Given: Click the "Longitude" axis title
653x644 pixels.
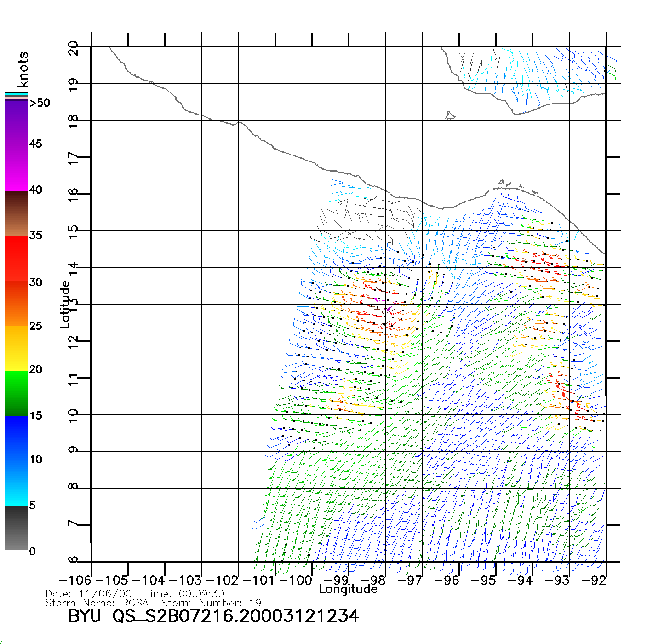Looking at the screenshot, I should click(348, 589).
